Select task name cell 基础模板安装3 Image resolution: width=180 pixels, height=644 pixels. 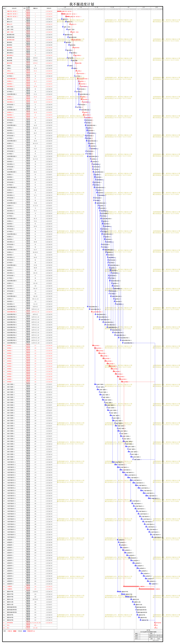pos(14,40)
